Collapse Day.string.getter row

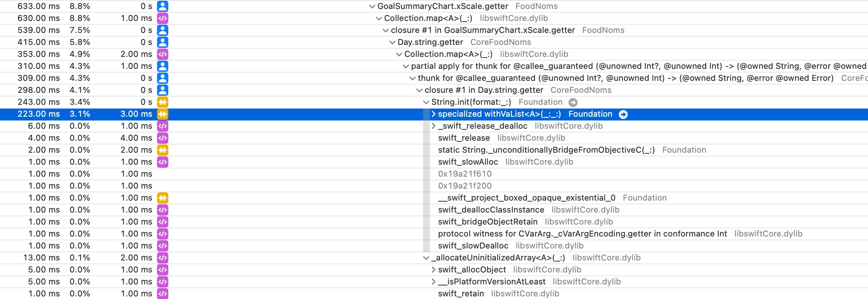pyautogui.click(x=392, y=42)
